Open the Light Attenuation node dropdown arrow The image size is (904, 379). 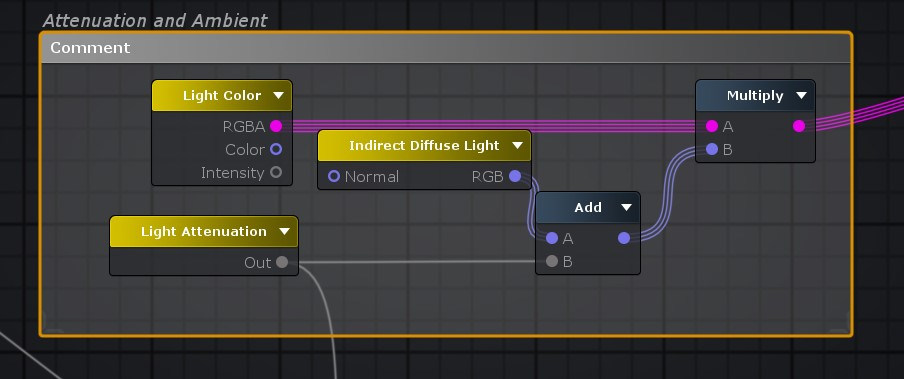coord(284,232)
